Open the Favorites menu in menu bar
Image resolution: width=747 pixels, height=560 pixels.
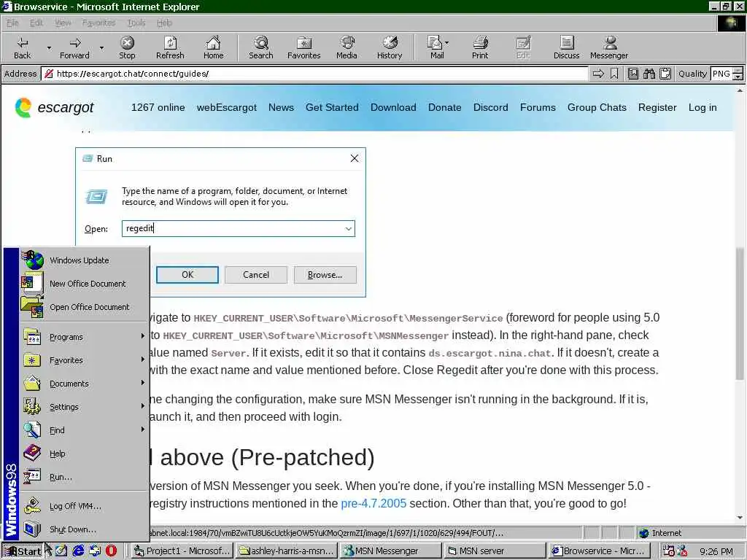98,23
